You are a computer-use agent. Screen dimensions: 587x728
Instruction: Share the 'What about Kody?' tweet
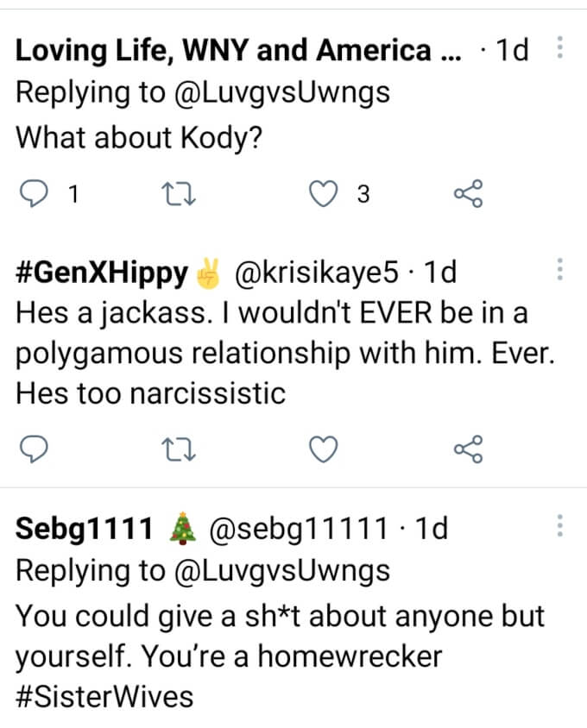pyautogui.click(x=468, y=195)
